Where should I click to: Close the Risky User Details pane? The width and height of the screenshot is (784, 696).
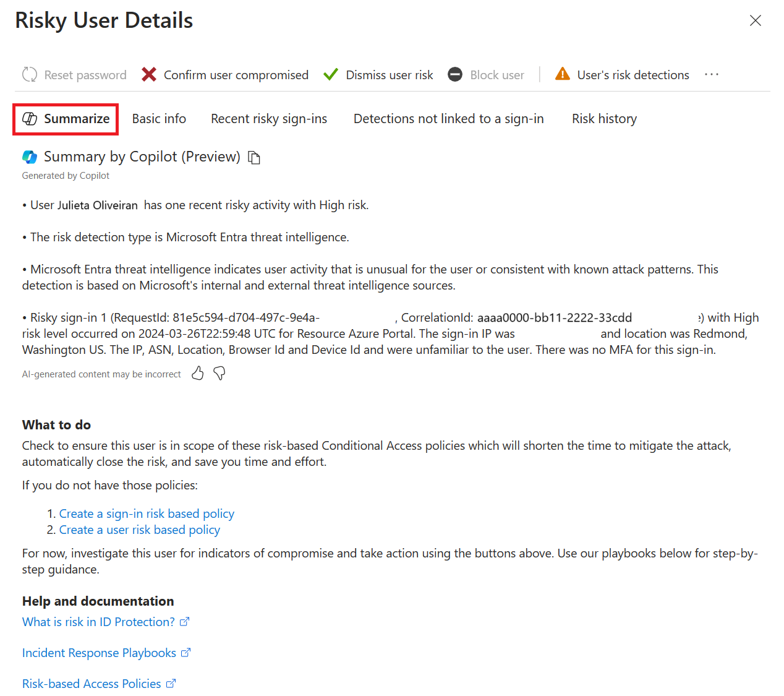pyautogui.click(x=756, y=20)
